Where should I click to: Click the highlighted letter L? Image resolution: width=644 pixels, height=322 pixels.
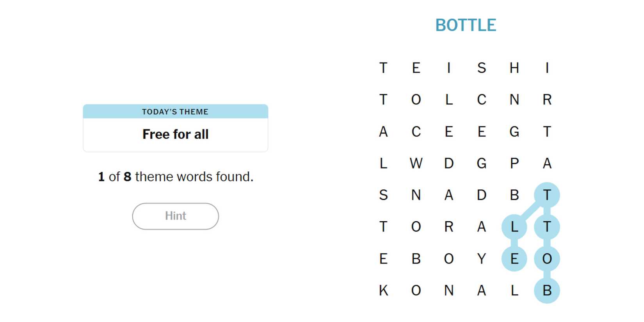pos(514,227)
